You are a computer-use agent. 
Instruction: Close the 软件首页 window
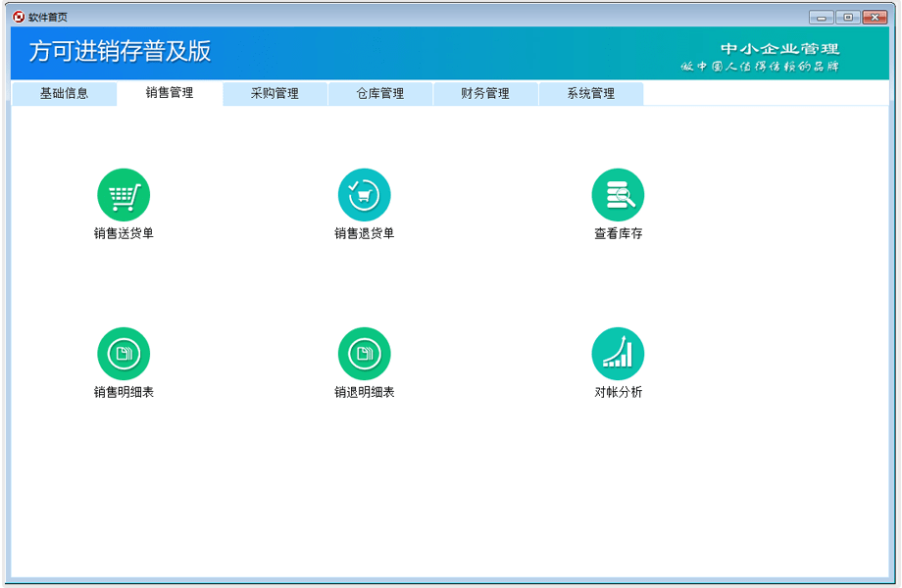pos(875,18)
